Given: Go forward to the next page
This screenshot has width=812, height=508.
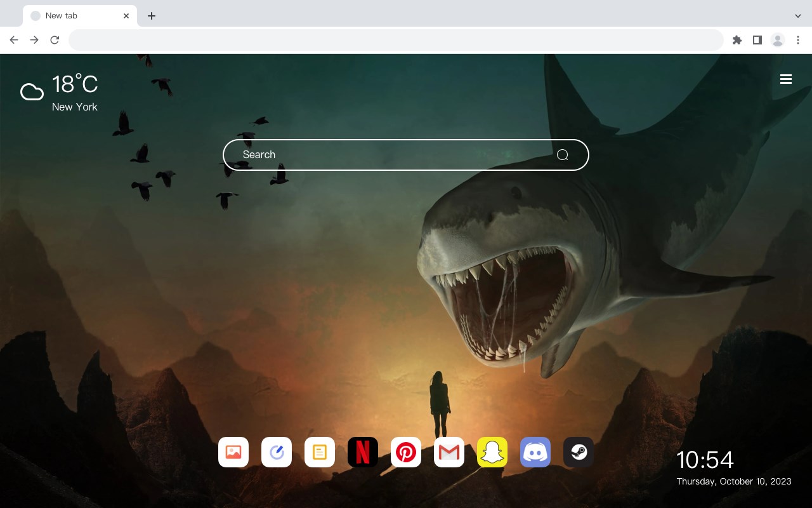Looking at the screenshot, I should point(34,40).
